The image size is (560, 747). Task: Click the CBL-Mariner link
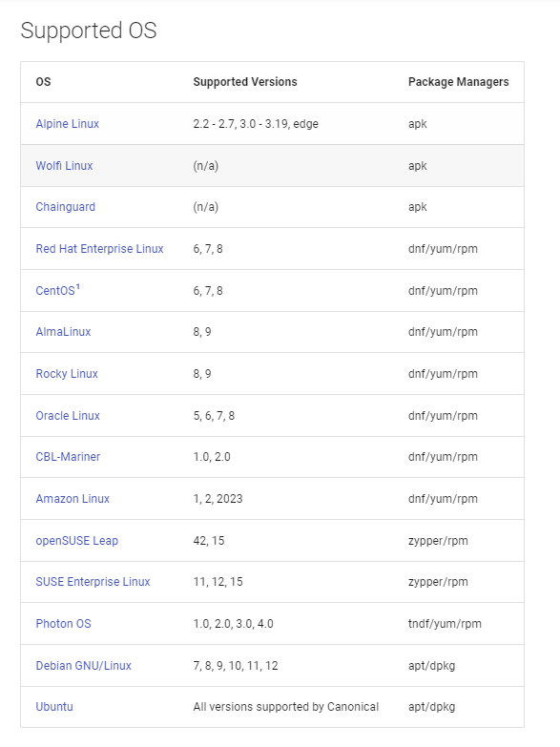pos(68,457)
